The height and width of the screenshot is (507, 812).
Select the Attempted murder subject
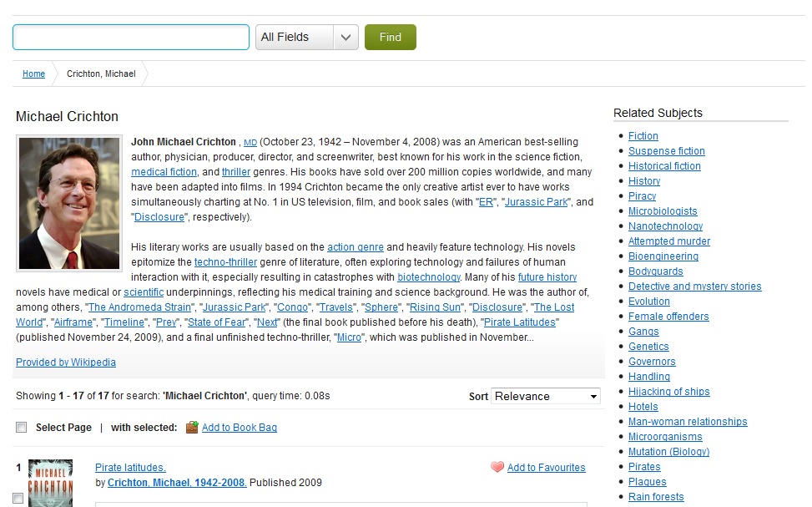coord(669,241)
